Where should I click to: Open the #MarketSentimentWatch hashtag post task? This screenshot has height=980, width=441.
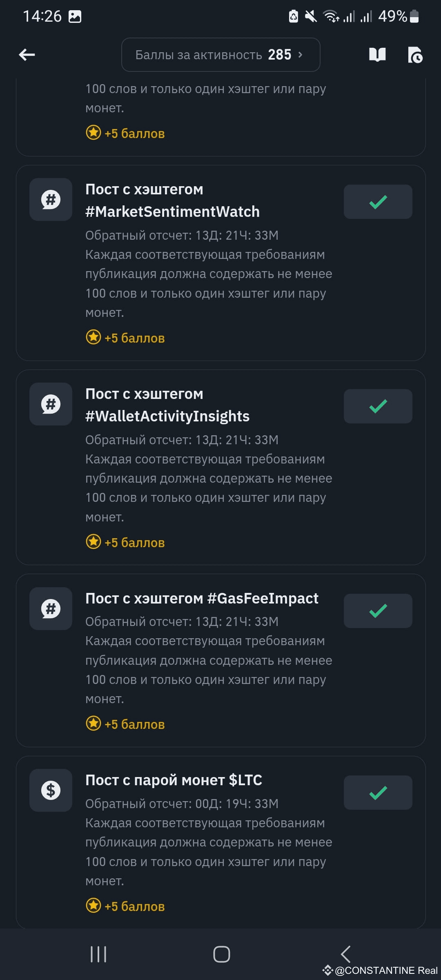pos(172,200)
